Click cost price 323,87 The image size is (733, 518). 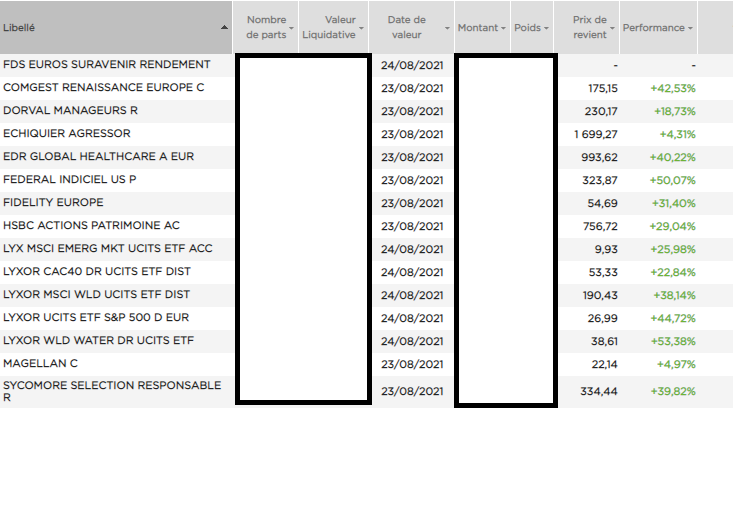[600, 180]
